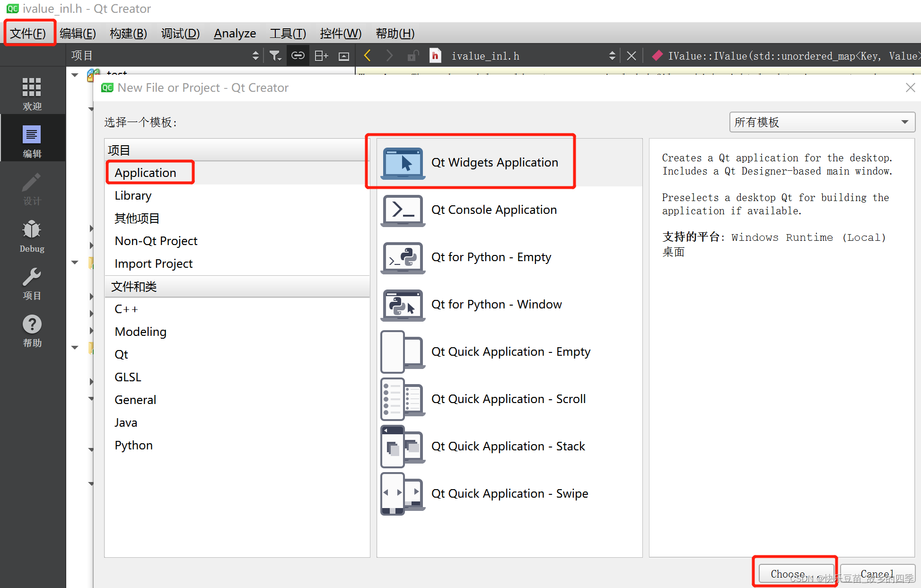Open the ivalue_inl.h open documents dropdown
The image size is (921, 588).
533,56
